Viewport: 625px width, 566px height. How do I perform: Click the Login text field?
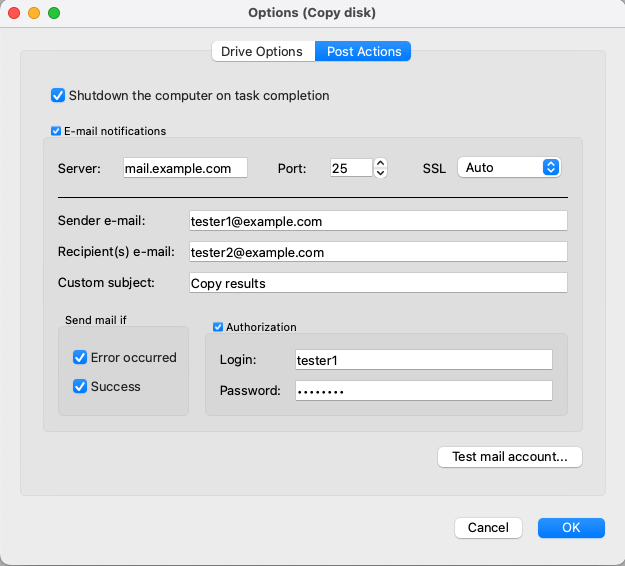(424, 360)
